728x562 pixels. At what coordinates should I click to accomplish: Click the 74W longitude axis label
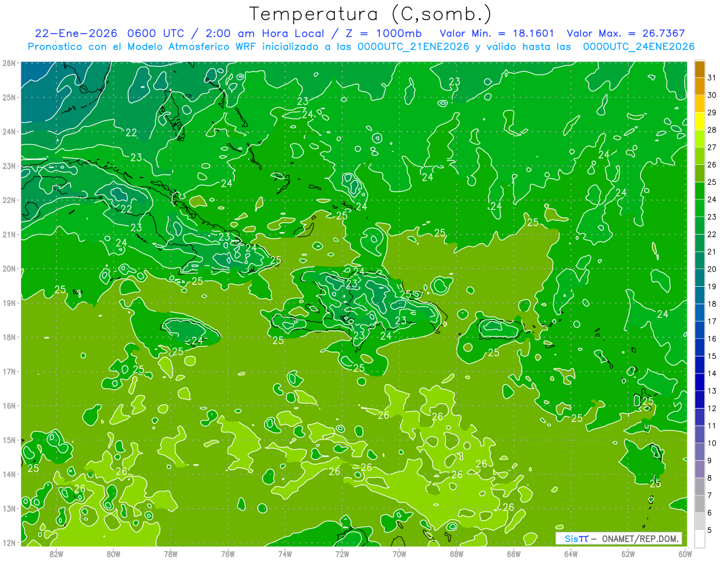(285, 554)
